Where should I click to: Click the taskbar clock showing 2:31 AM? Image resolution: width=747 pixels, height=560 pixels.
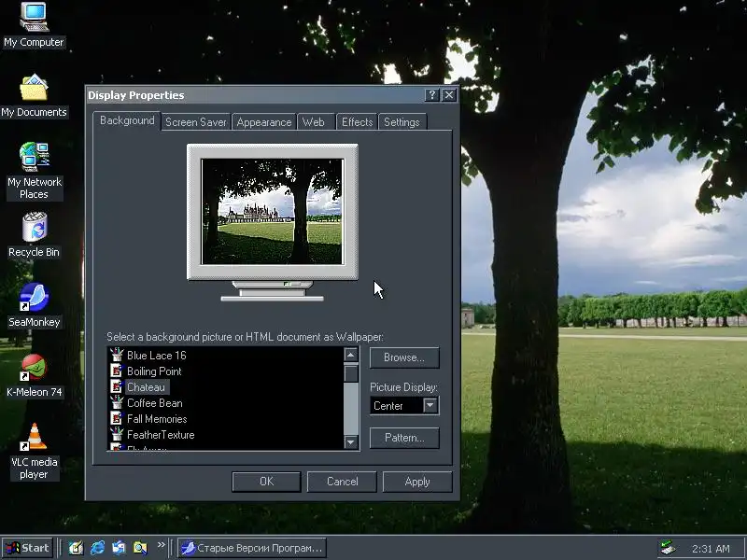point(711,549)
